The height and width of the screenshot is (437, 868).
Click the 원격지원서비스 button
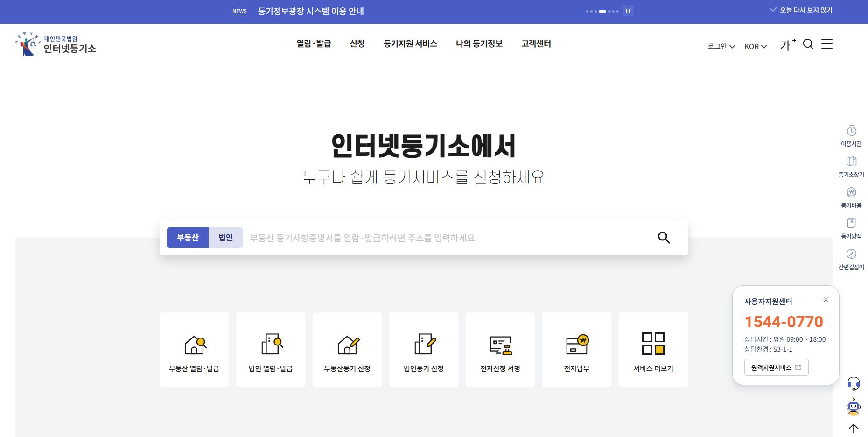coord(776,367)
